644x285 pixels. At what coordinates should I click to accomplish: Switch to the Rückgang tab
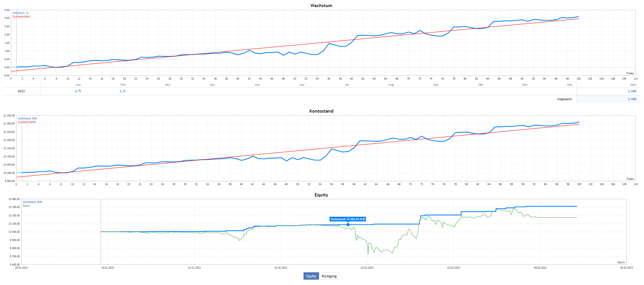pyautogui.click(x=329, y=276)
